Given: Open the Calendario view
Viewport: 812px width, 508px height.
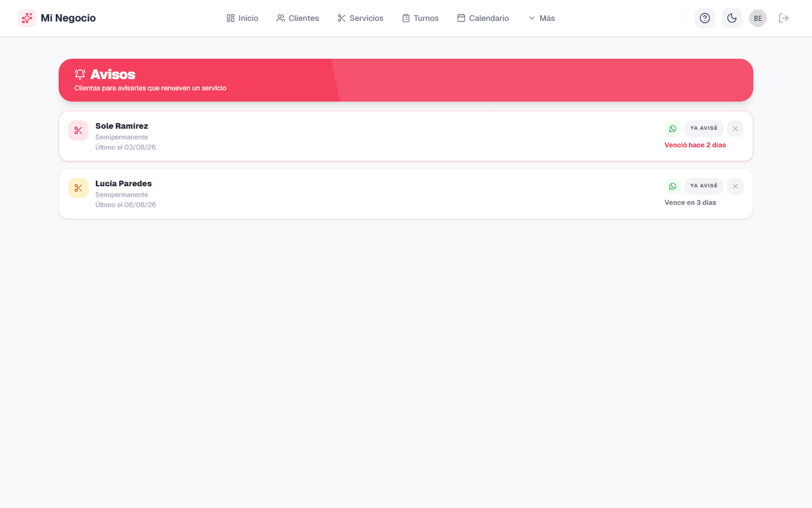Looking at the screenshot, I should (x=483, y=18).
